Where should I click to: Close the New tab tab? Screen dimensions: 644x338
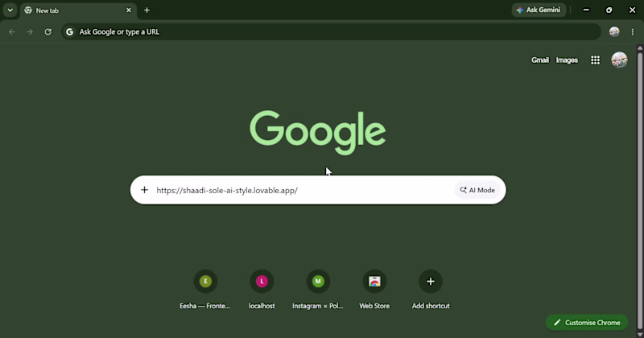coord(129,10)
